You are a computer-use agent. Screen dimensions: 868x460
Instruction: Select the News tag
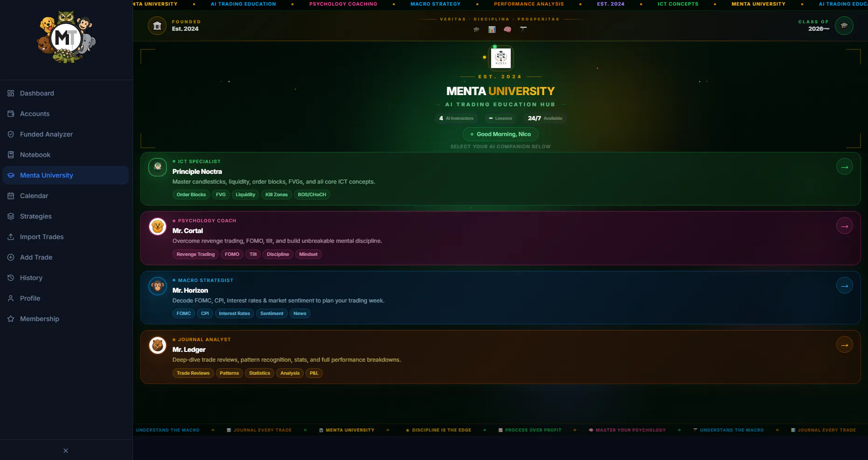click(x=300, y=314)
